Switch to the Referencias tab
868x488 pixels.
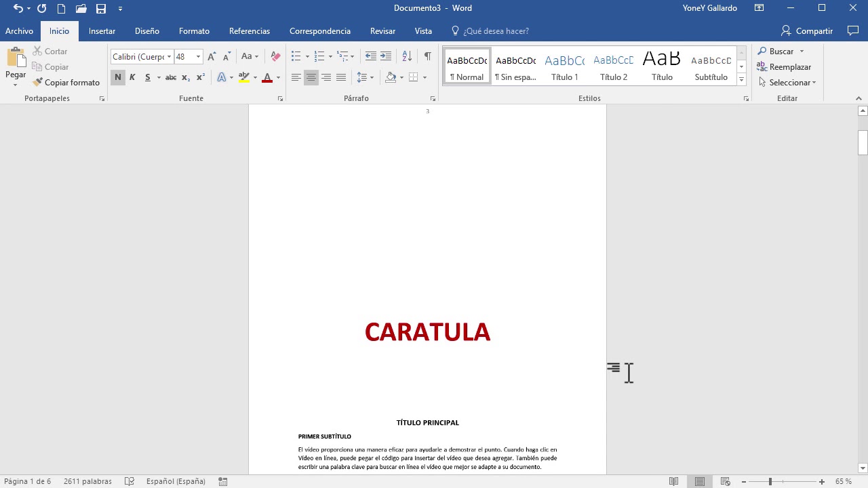pyautogui.click(x=250, y=30)
